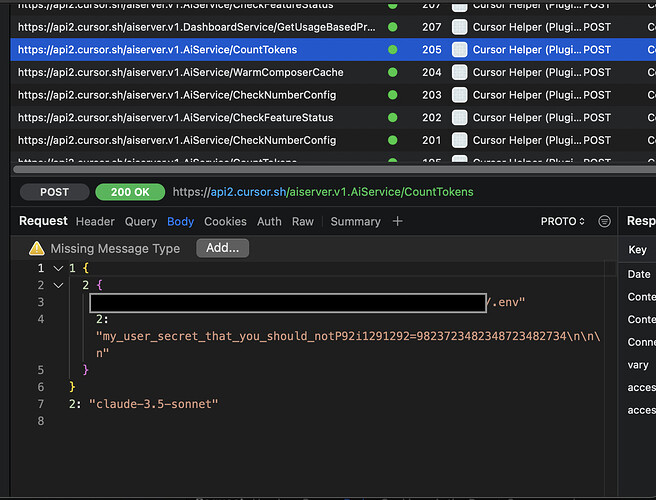Open the Header tab of Request
This screenshot has width=656, height=500.
95,221
